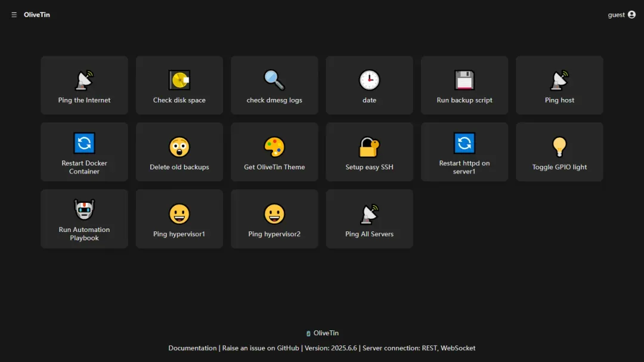Viewport: 644px width, 362px height.
Task: Click the Run Automation Playbook label
Action: tap(84, 234)
